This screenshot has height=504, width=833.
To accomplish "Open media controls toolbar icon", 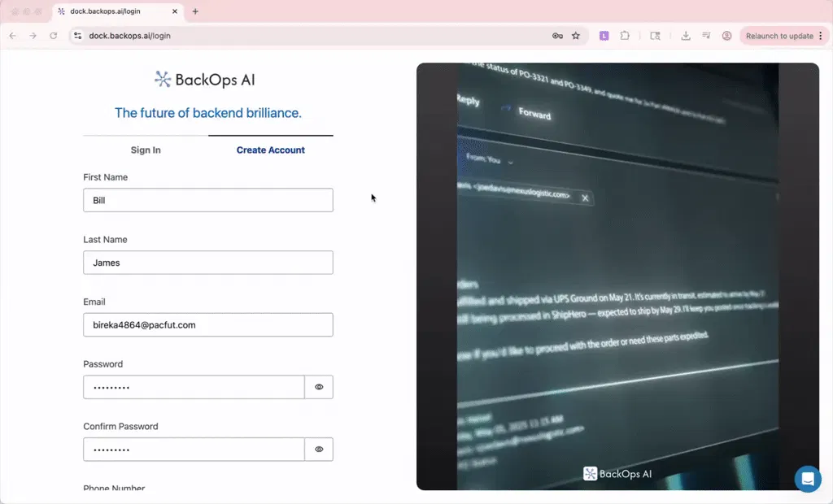I will coord(706,36).
